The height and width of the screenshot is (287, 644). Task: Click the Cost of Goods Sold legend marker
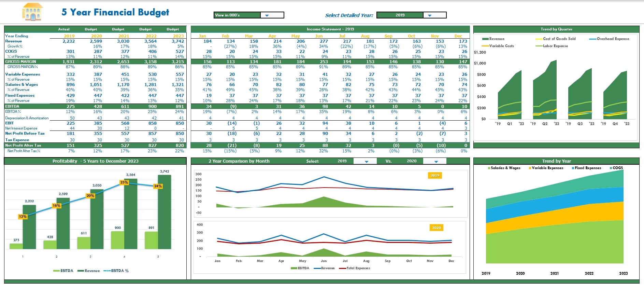click(x=539, y=39)
